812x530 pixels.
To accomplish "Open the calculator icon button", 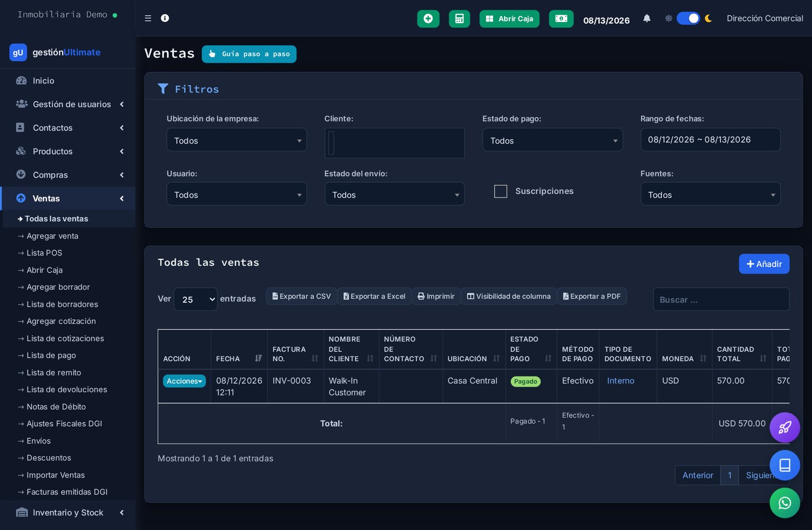I will pyautogui.click(x=459, y=19).
